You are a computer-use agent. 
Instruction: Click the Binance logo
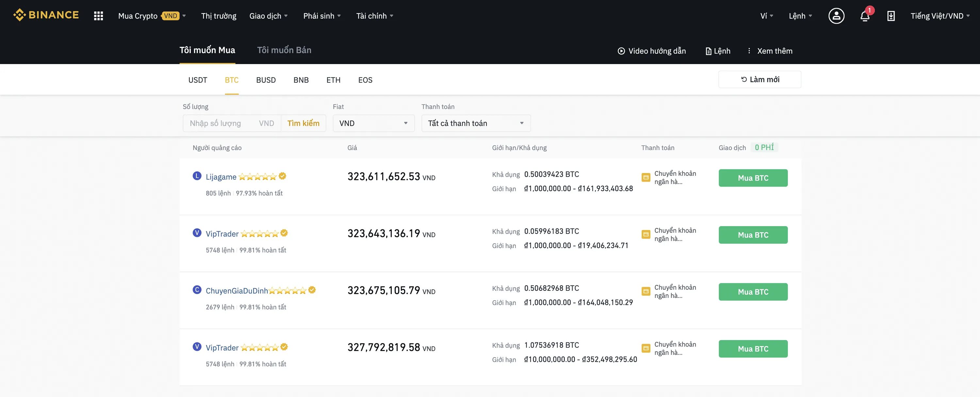pyautogui.click(x=46, y=15)
